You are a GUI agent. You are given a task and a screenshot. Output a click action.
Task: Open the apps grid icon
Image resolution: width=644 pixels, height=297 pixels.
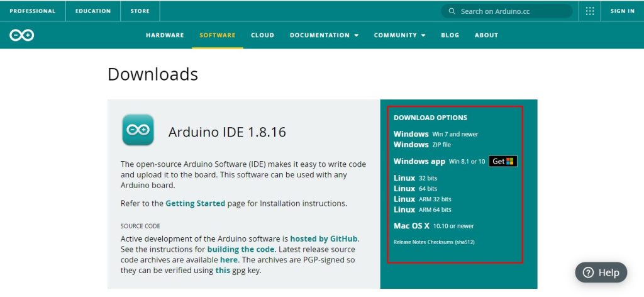click(590, 11)
